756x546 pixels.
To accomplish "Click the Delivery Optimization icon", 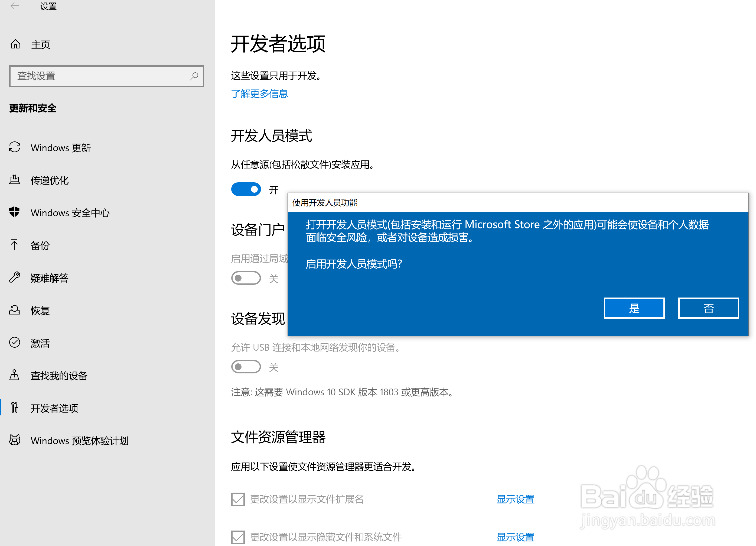I will [x=15, y=179].
